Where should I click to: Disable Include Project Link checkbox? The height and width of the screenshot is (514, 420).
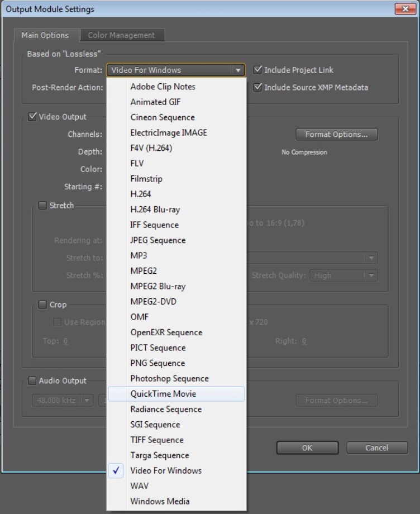257,70
